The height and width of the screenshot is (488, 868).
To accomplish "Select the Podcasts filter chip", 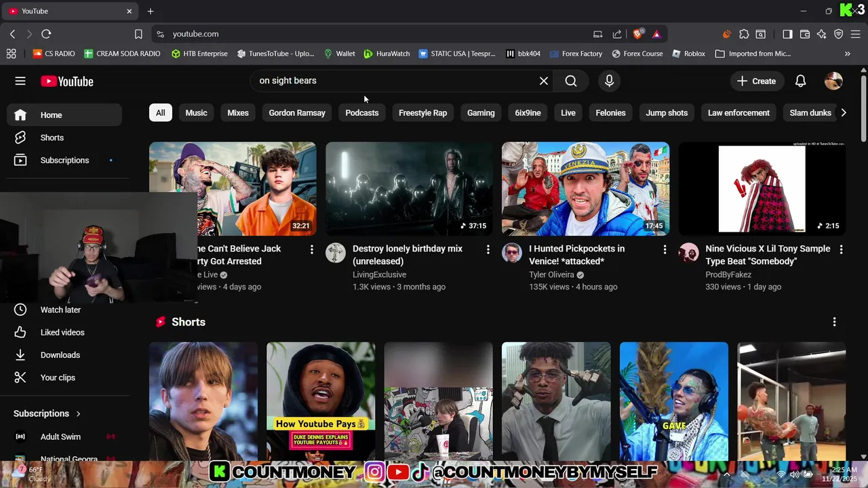I will pos(362,113).
